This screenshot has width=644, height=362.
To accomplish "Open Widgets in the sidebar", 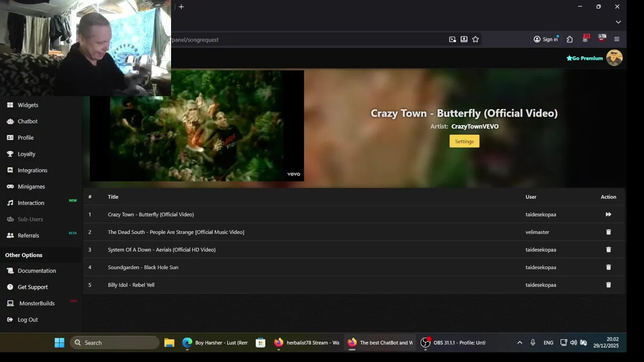I will 28,105.
